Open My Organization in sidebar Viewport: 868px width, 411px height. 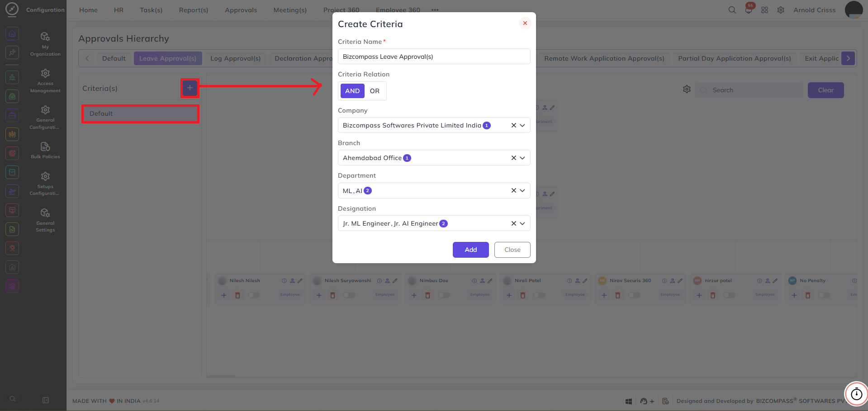click(45, 44)
